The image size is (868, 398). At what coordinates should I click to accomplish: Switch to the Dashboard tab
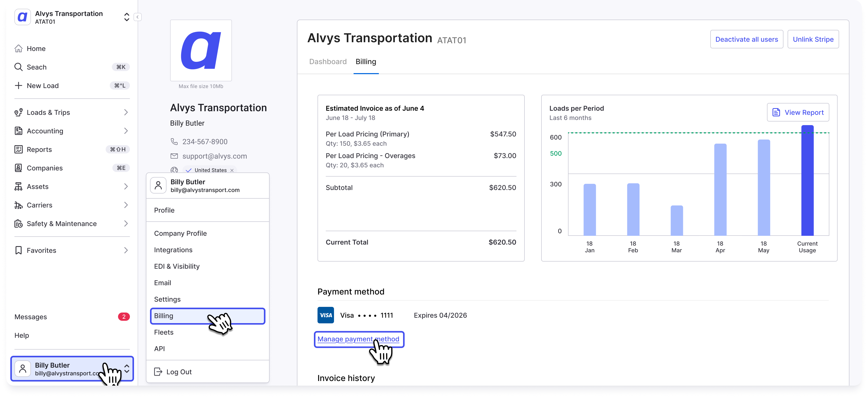(328, 62)
